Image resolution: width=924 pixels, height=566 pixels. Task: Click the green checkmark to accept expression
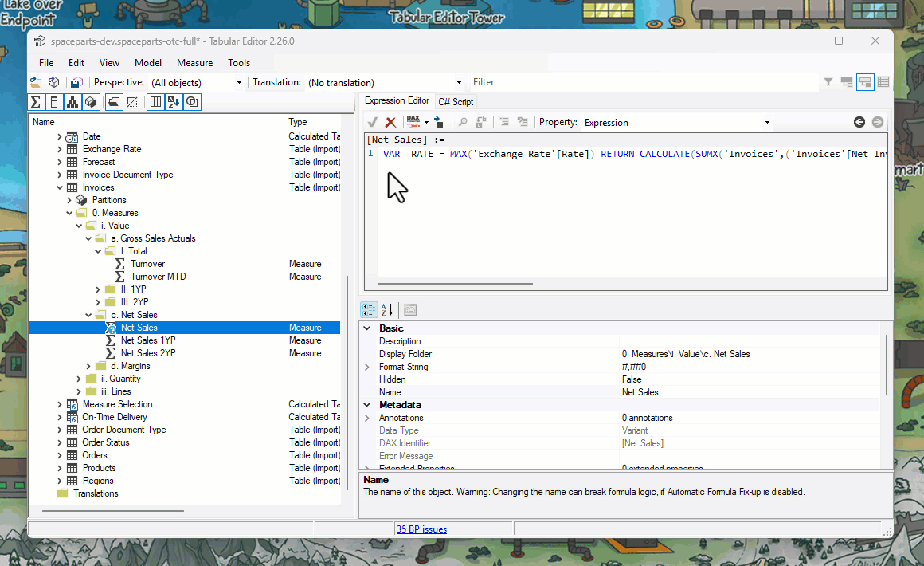(372, 122)
